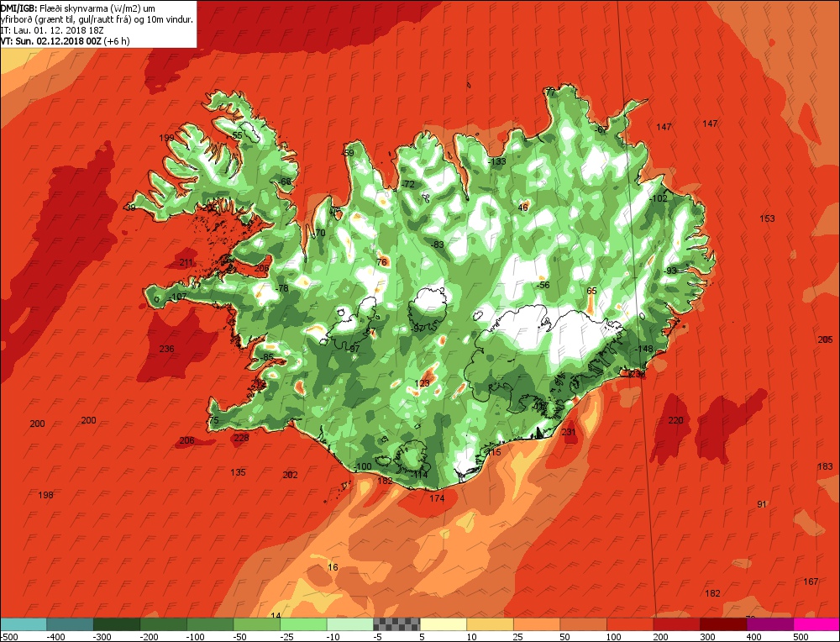Pick the orange 25 to 50 legend swatch

pos(538,624)
